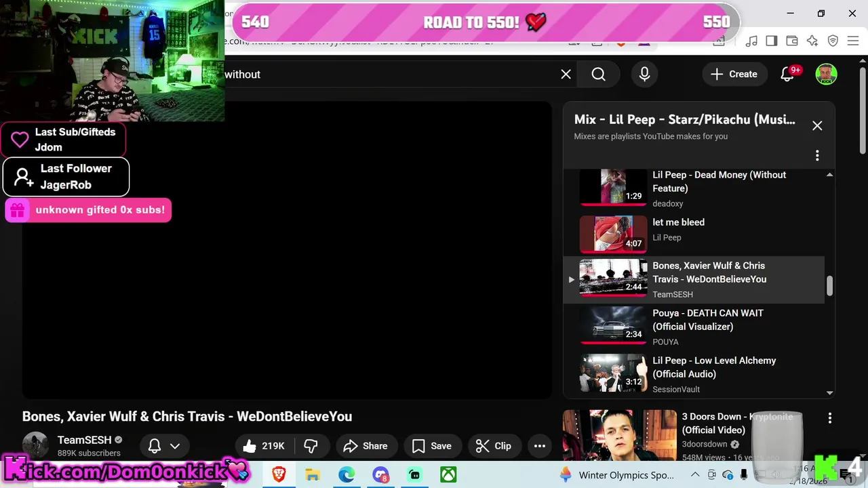Click the video title WeDontBelieveYou text

point(187,417)
